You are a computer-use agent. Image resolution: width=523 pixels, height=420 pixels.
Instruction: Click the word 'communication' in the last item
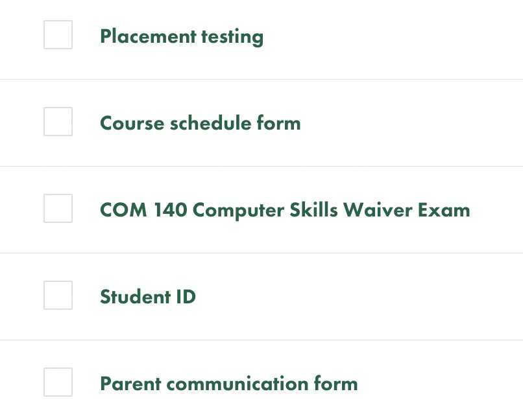pyautogui.click(x=237, y=383)
